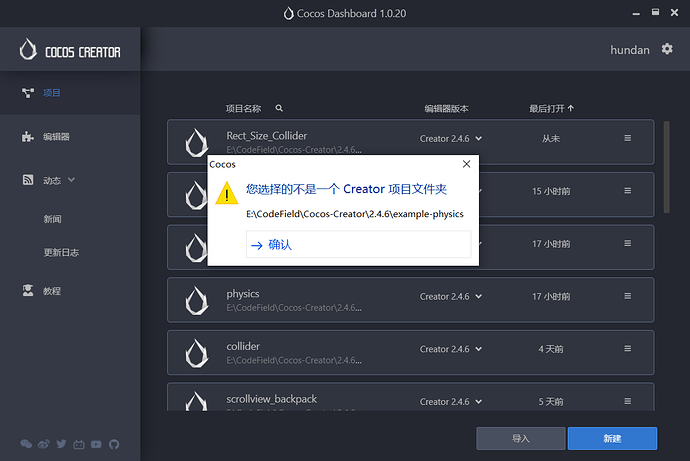Sort by 最后打开 column header
This screenshot has width=690, height=461.
pyautogui.click(x=551, y=108)
